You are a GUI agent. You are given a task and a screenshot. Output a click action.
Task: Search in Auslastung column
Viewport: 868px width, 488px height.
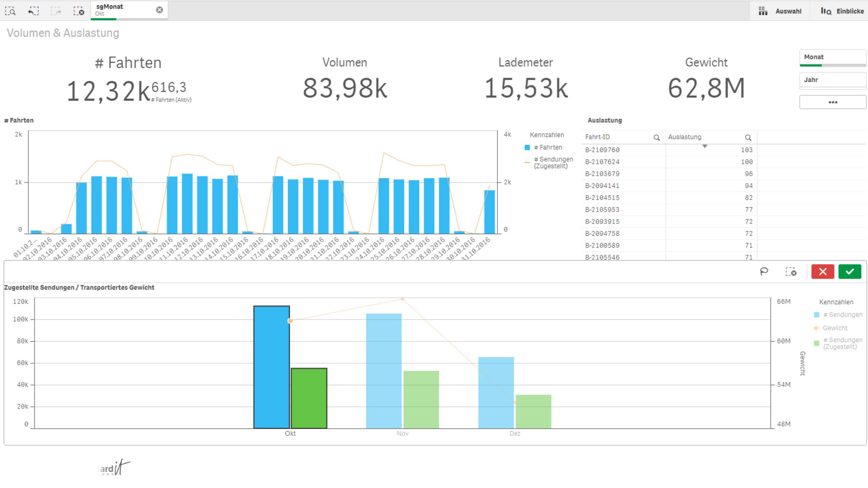coord(748,138)
